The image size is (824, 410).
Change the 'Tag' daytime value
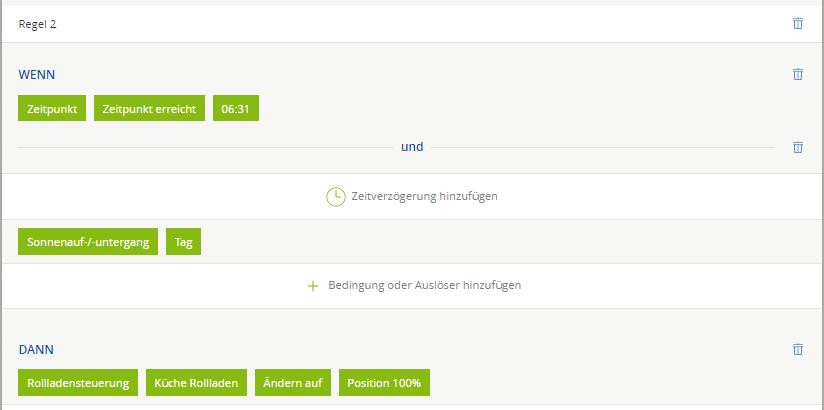[183, 242]
